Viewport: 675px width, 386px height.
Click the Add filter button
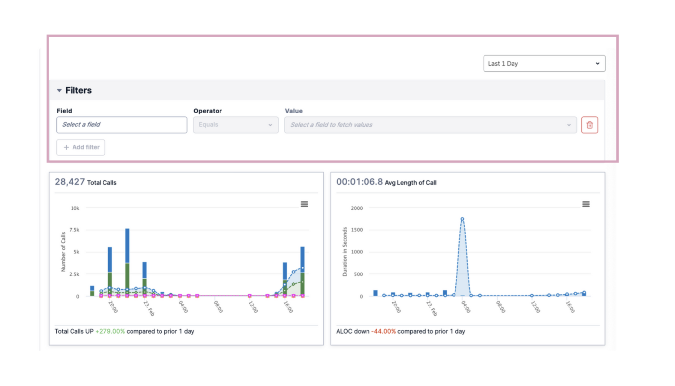point(81,147)
